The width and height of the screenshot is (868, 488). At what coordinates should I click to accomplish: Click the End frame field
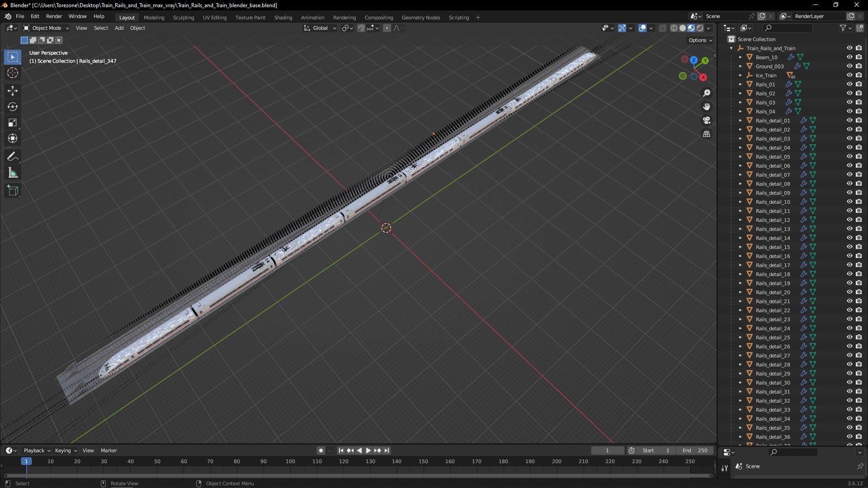click(695, 450)
